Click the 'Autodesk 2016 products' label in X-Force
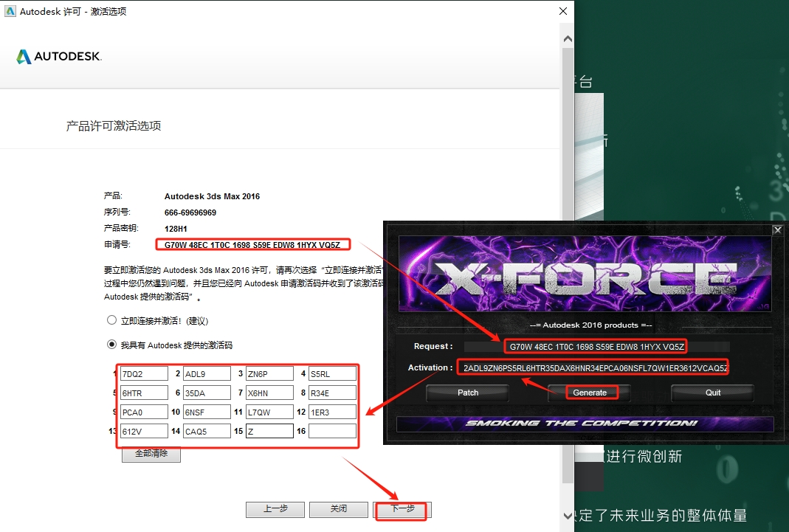 click(x=590, y=325)
